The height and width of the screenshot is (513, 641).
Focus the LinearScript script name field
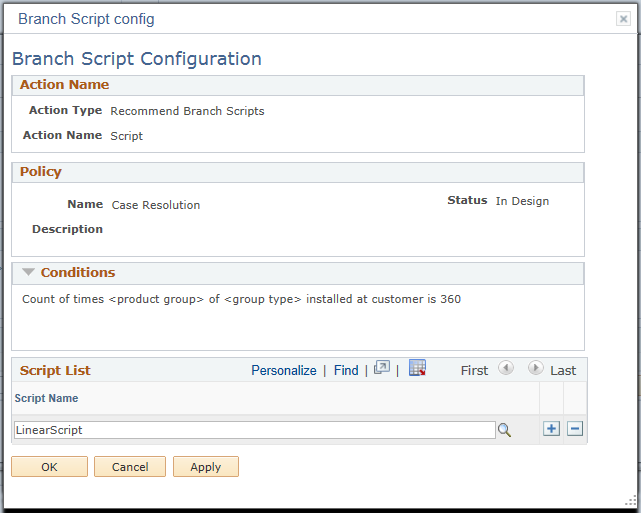(255, 430)
